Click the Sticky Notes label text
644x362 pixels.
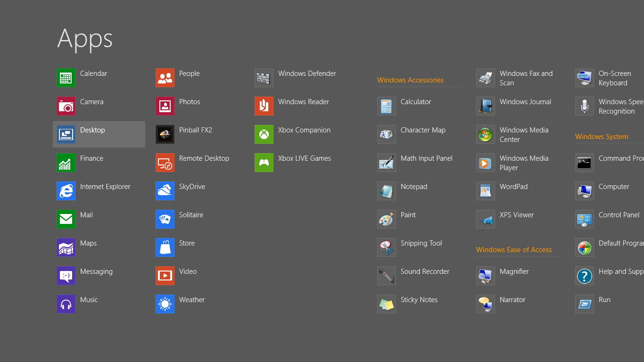point(419,300)
